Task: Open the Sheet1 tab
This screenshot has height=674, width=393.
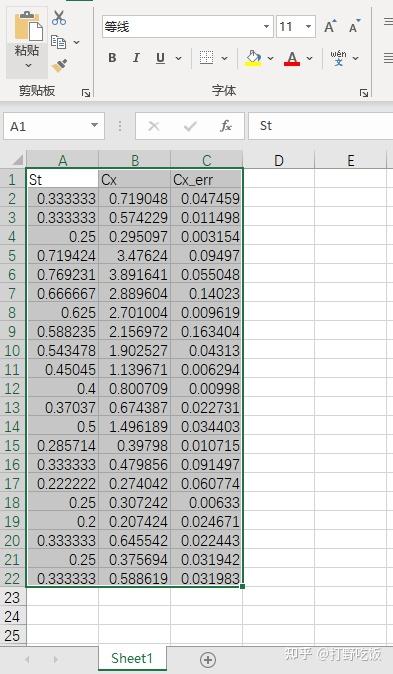Action: pyautogui.click(x=132, y=658)
